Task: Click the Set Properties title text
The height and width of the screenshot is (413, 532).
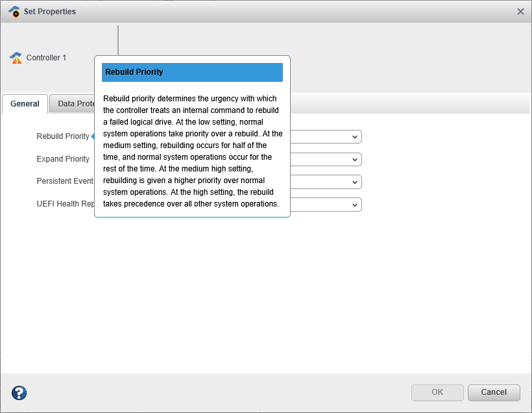Action: 50,12
